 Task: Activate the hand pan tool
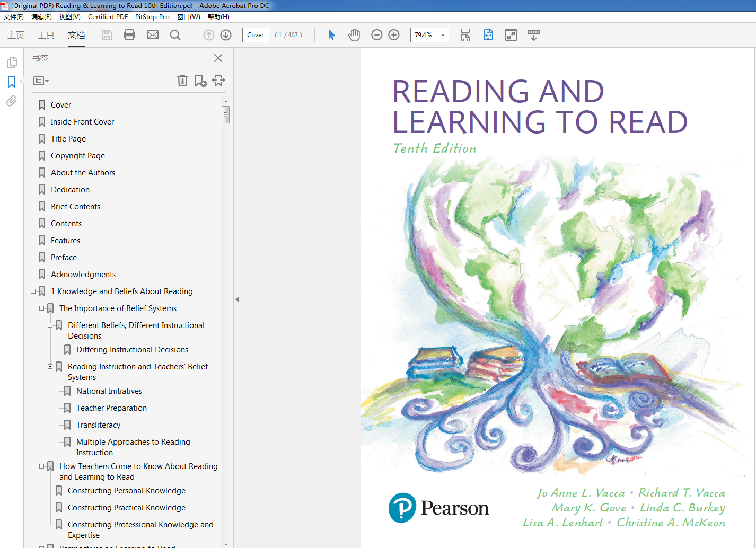point(354,35)
